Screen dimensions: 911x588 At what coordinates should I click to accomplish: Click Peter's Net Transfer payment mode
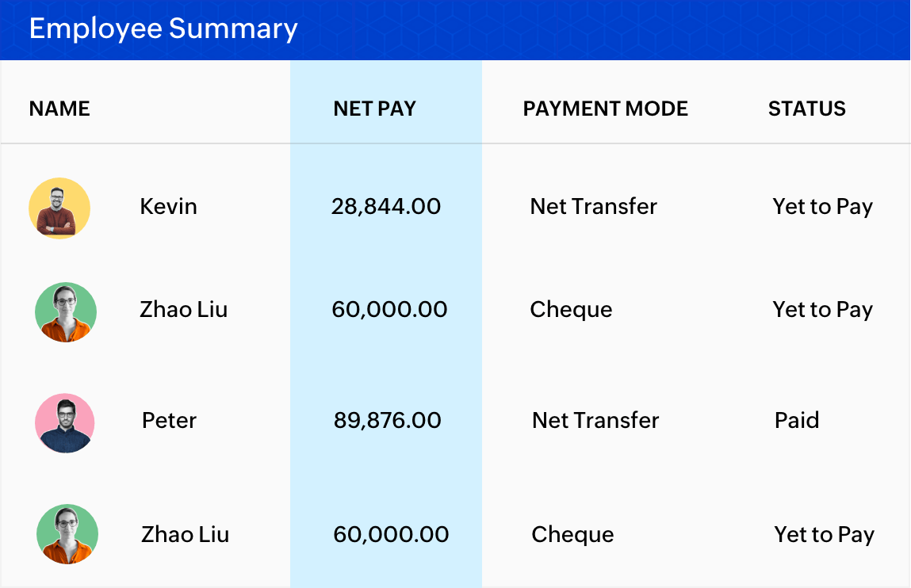click(595, 420)
